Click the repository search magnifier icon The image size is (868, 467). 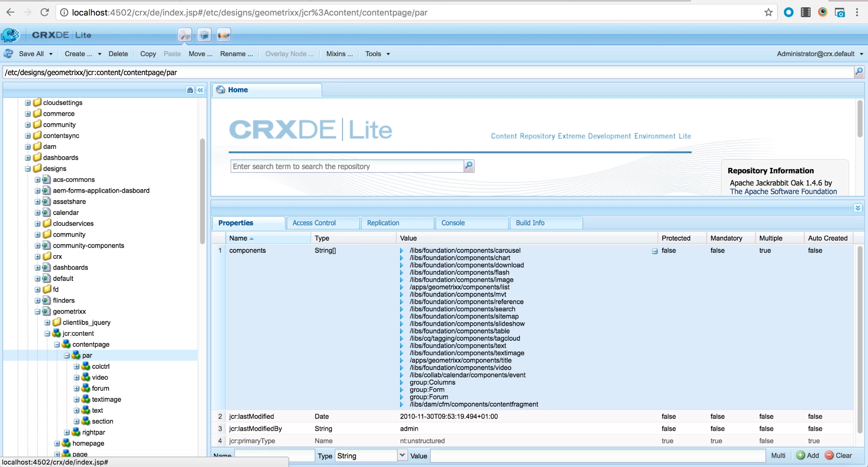coord(469,166)
